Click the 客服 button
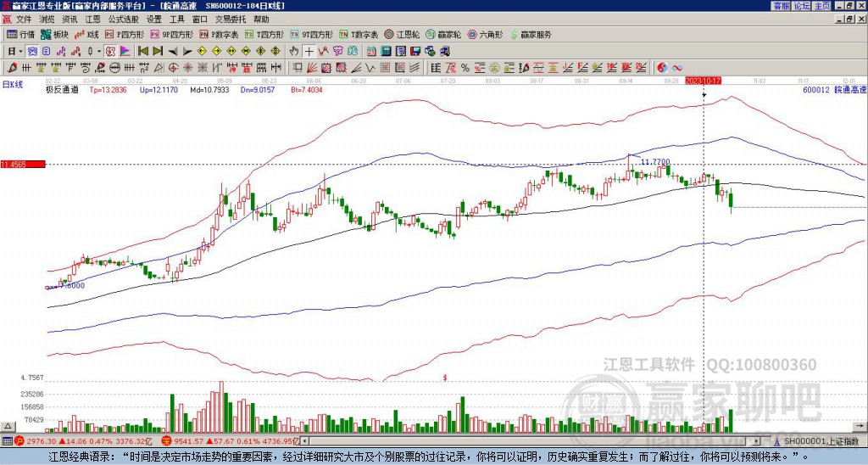The image size is (868, 465). (781, 6)
